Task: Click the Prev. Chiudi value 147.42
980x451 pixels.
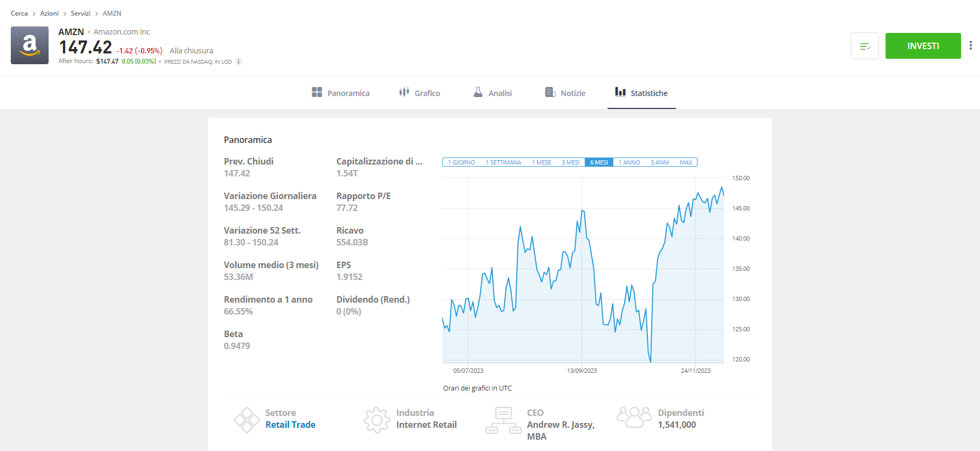Action: click(x=237, y=173)
